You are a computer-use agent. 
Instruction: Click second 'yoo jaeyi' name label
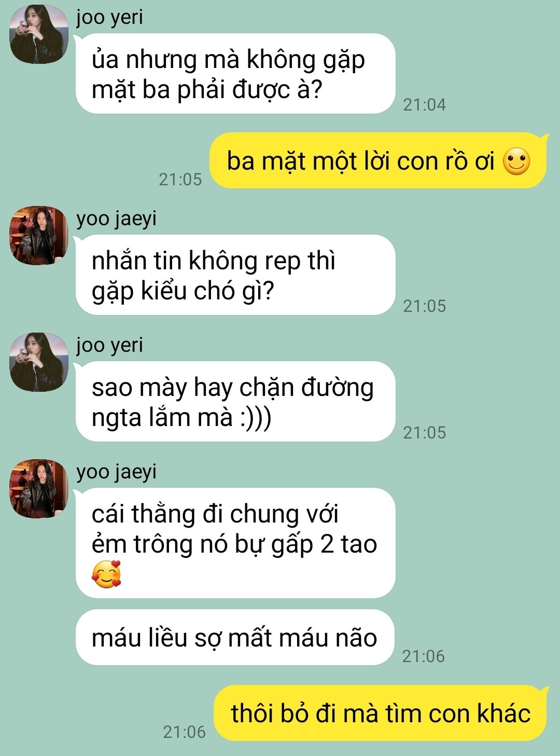116,472
